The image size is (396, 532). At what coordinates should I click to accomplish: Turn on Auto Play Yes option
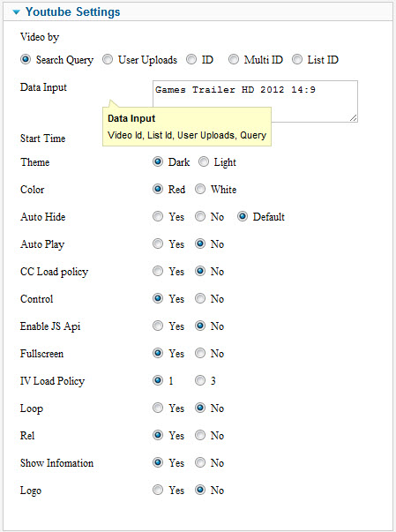click(158, 244)
